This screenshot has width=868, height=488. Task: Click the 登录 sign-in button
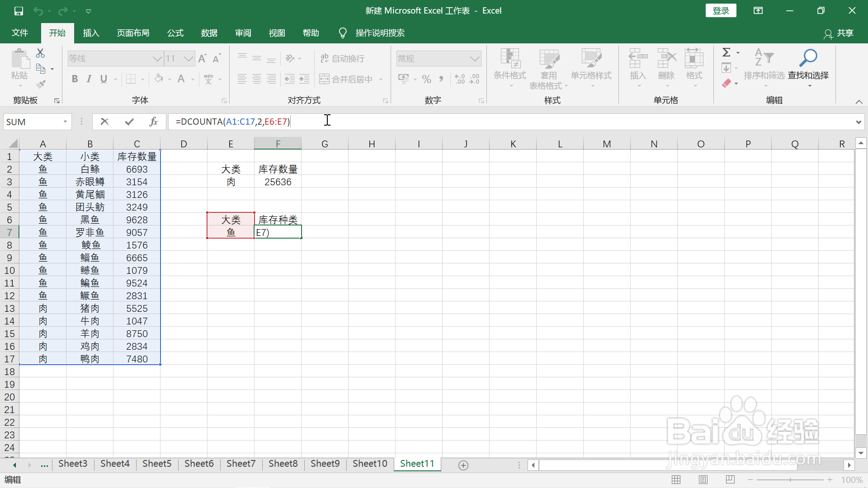(x=721, y=11)
